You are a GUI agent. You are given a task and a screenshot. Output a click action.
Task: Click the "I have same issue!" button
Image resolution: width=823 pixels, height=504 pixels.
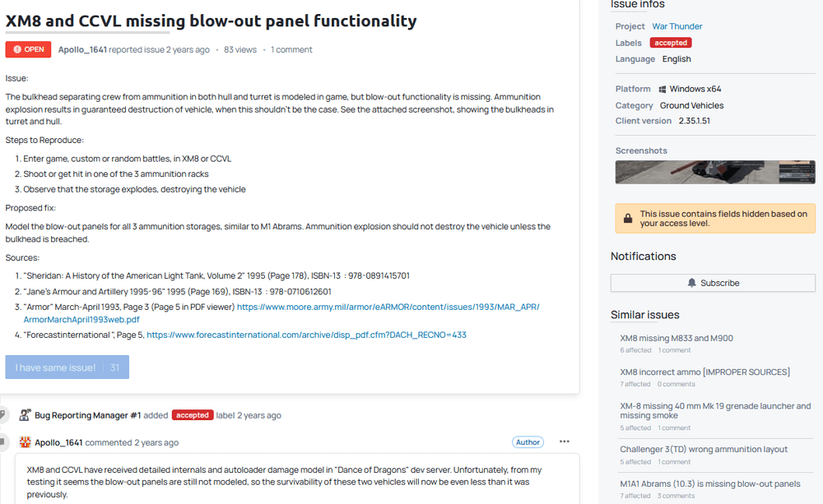[x=67, y=368]
